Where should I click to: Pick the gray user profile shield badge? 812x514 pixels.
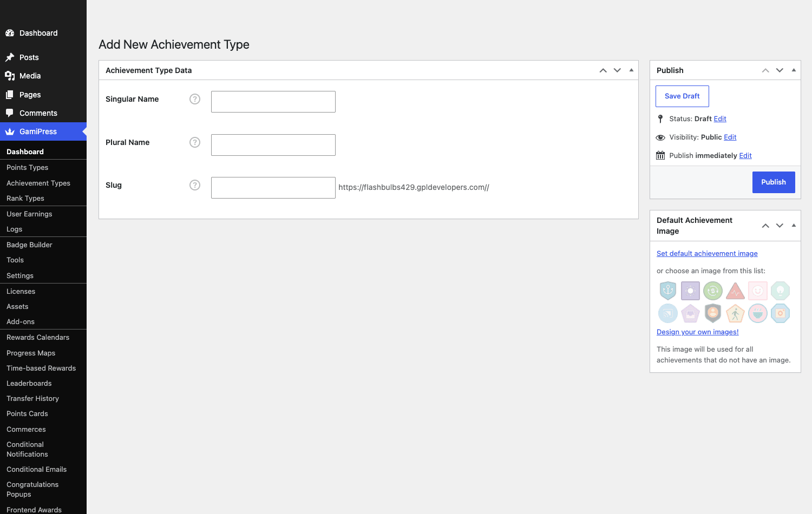coord(713,313)
